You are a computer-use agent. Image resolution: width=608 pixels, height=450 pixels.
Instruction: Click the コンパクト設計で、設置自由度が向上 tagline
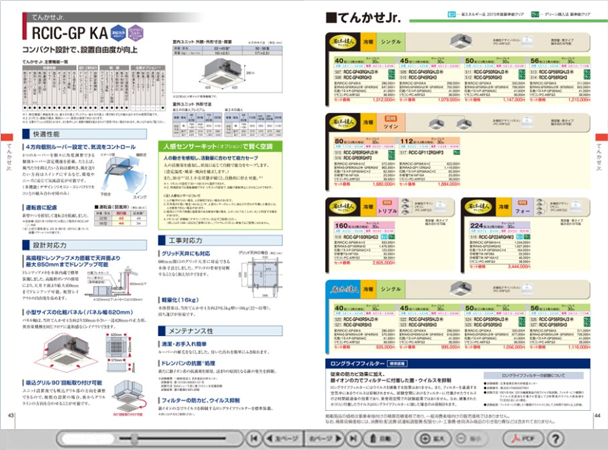pos(80,50)
